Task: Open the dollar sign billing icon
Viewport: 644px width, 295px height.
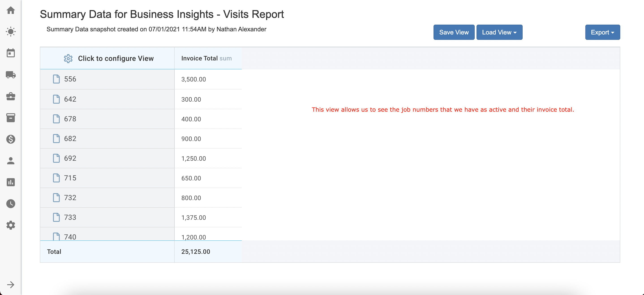Action: tap(11, 139)
